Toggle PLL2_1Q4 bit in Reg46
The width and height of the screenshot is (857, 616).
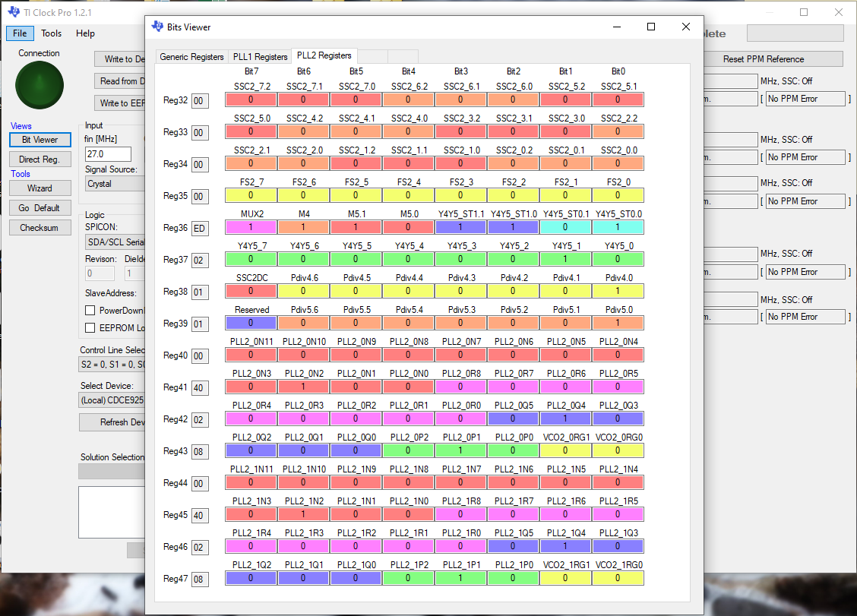click(565, 546)
